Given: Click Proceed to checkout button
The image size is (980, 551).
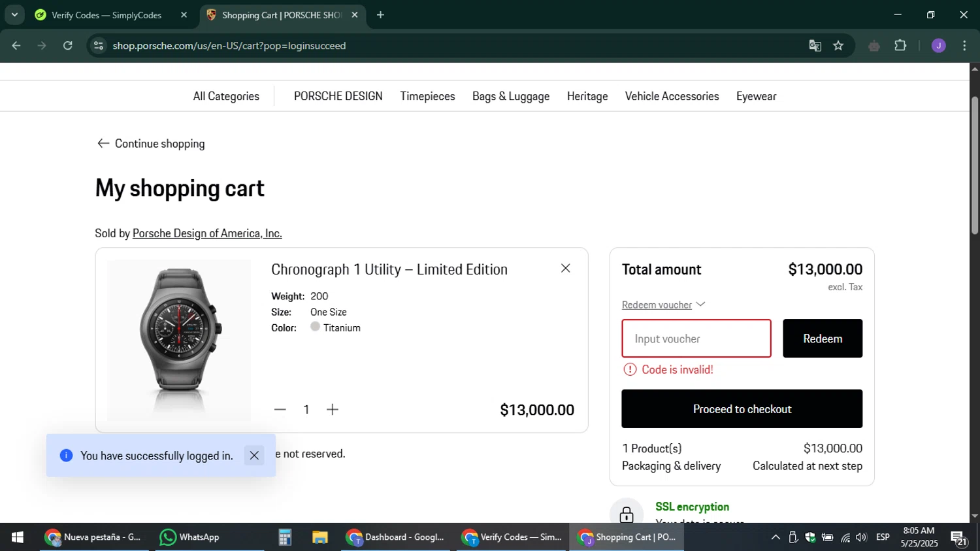Looking at the screenshot, I should (x=742, y=409).
